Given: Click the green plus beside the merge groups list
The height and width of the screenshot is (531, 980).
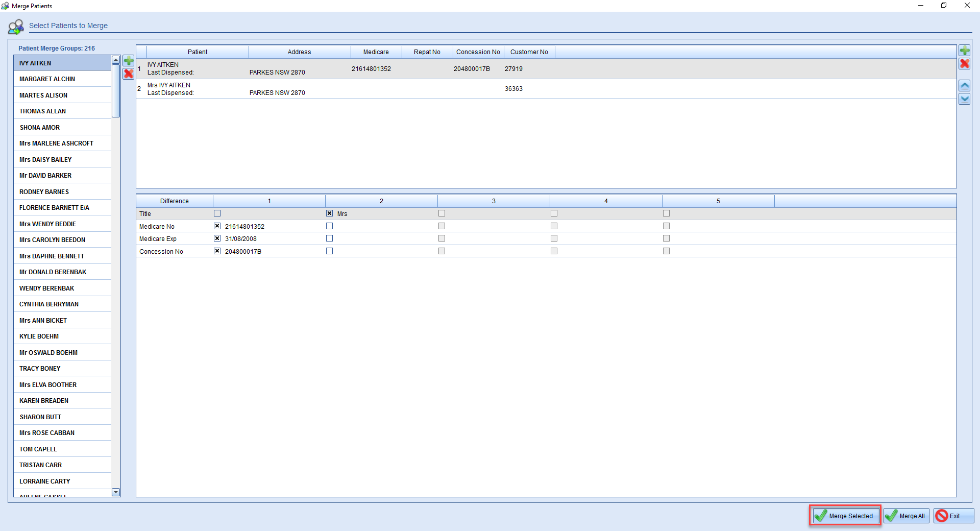Looking at the screenshot, I should pos(129,61).
